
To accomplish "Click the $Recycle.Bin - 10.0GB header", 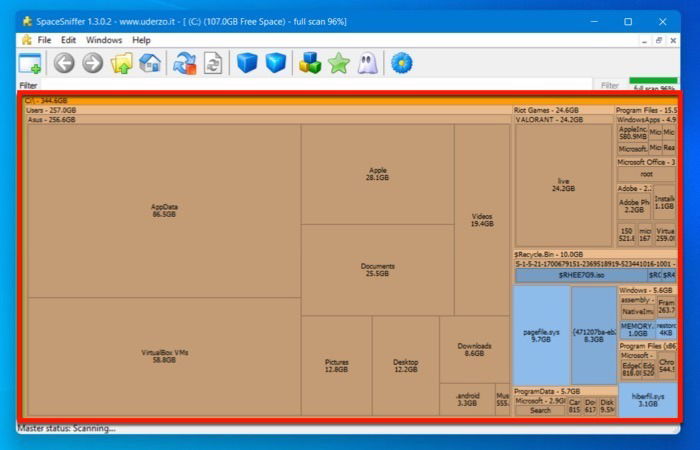I will (595, 254).
